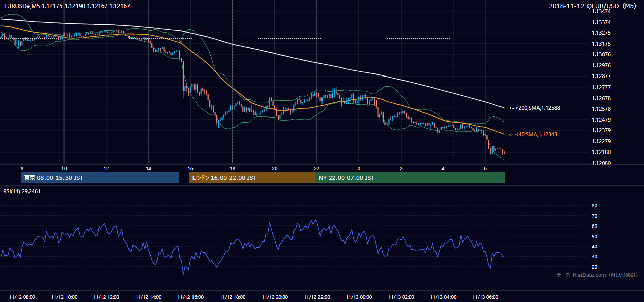Click the 11/12 10:00 date label
644x302 pixels.
point(65,297)
